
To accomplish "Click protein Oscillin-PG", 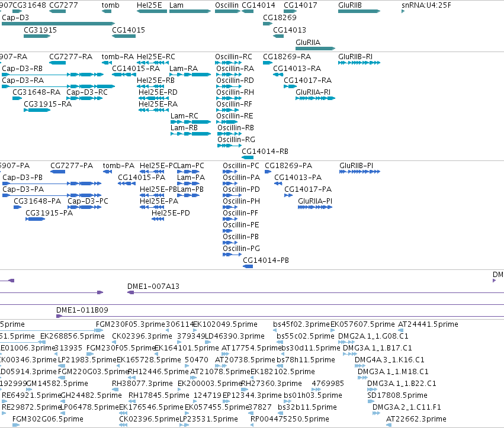I will (x=242, y=249).
